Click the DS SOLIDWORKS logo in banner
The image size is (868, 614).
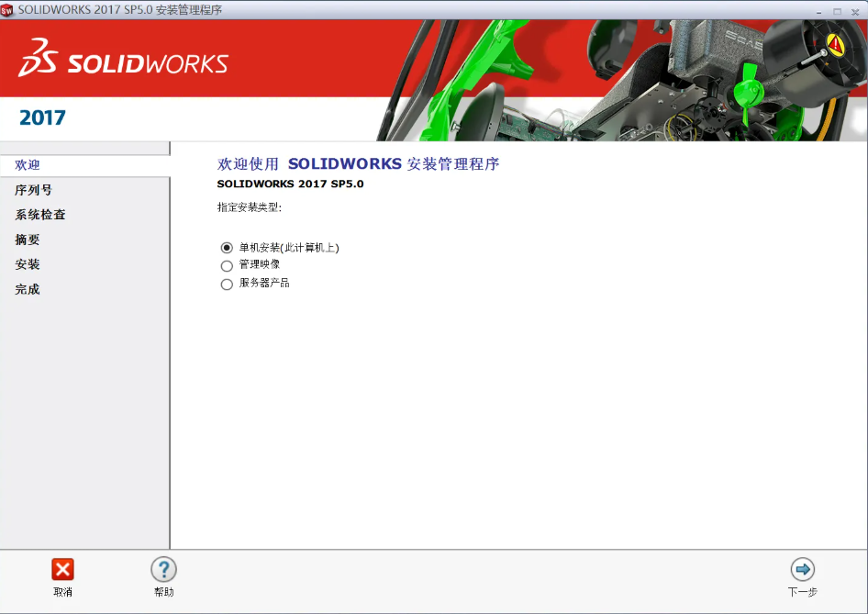123,58
